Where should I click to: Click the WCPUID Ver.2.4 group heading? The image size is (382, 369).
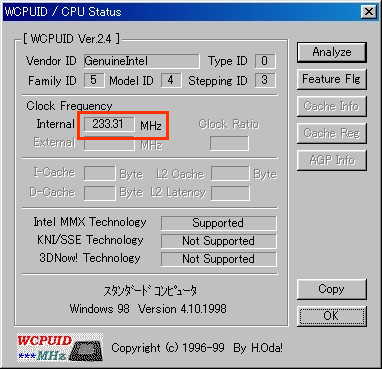coord(71,39)
